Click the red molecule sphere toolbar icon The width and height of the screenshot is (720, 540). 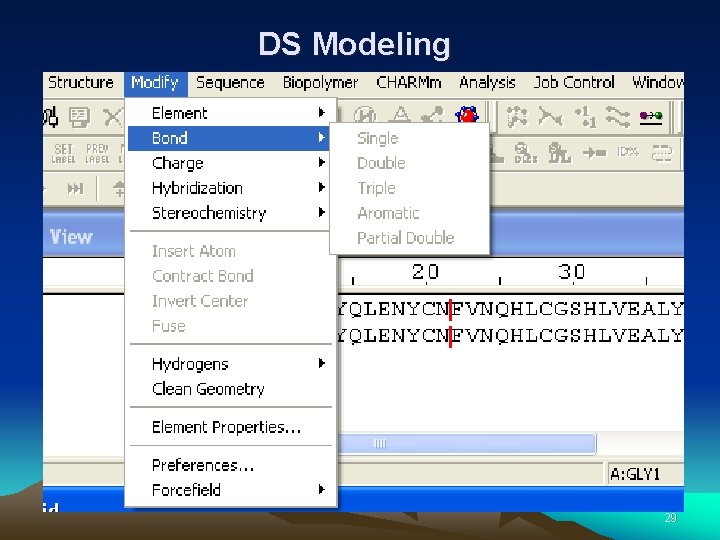tap(467, 114)
